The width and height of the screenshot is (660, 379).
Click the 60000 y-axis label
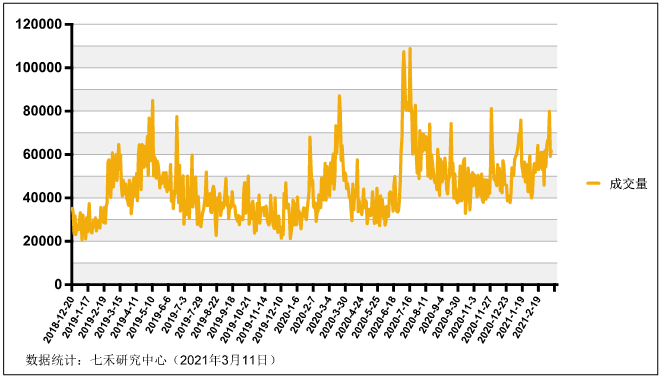coord(43,155)
